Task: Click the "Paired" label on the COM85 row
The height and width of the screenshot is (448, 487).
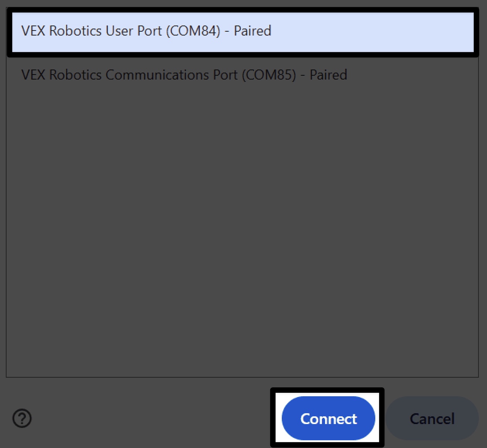Action: [x=328, y=75]
